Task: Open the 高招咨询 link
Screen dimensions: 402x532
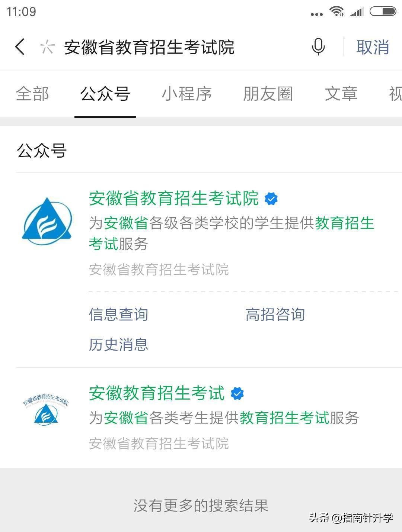Action: 275,315
